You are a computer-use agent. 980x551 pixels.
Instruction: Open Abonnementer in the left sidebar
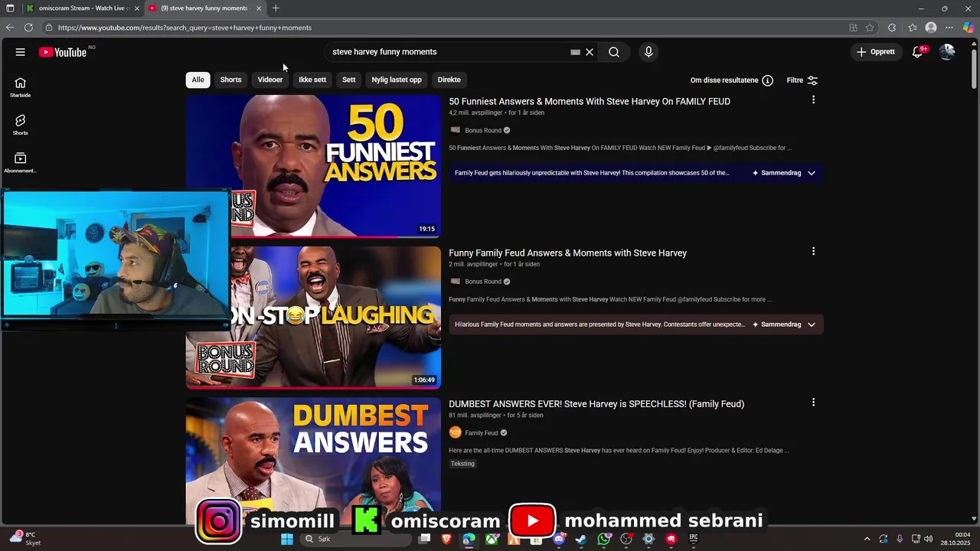click(21, 162)
